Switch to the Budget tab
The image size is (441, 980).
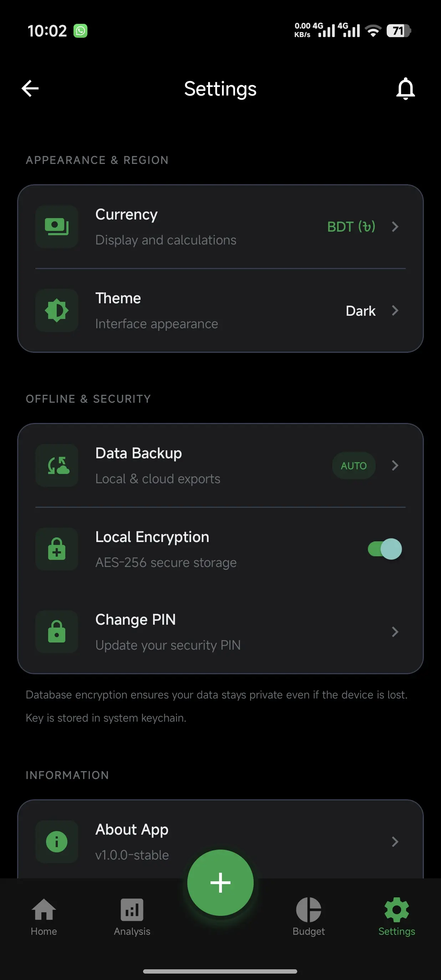click(x=309, y=917)
